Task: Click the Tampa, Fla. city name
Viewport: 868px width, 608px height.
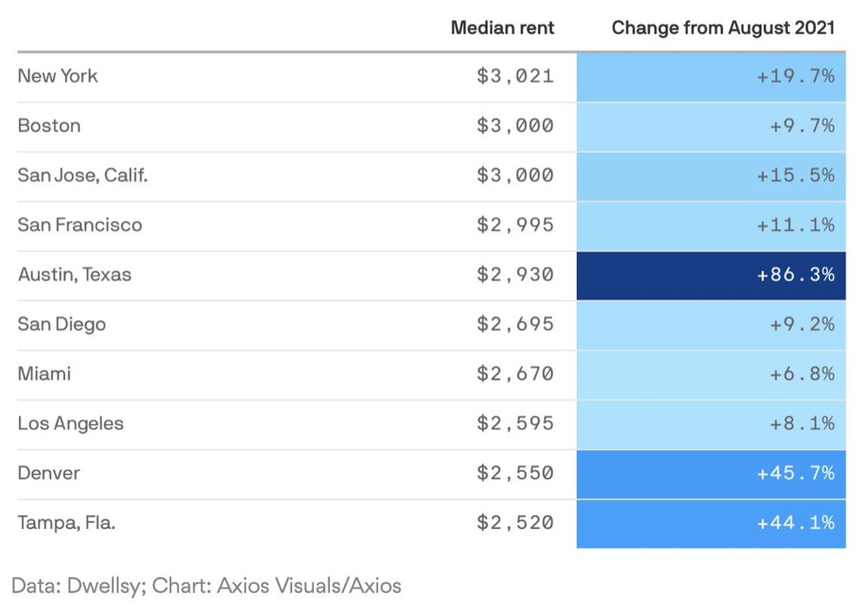Action: (66, 523)
